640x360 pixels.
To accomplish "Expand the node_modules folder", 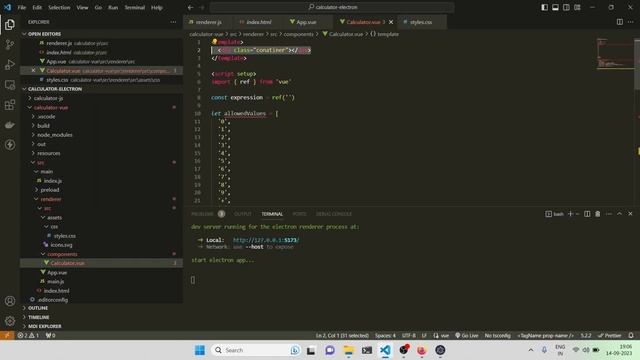I will point(55,135).
